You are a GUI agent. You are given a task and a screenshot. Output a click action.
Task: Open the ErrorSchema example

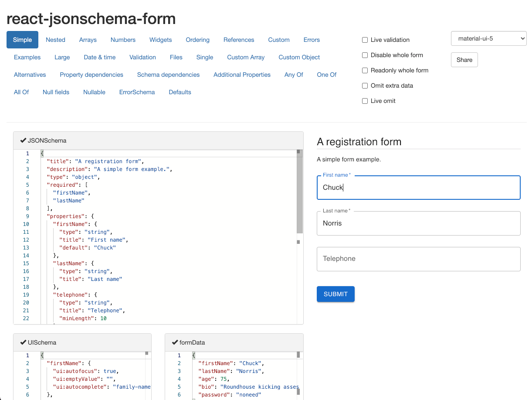pos(137,92)
